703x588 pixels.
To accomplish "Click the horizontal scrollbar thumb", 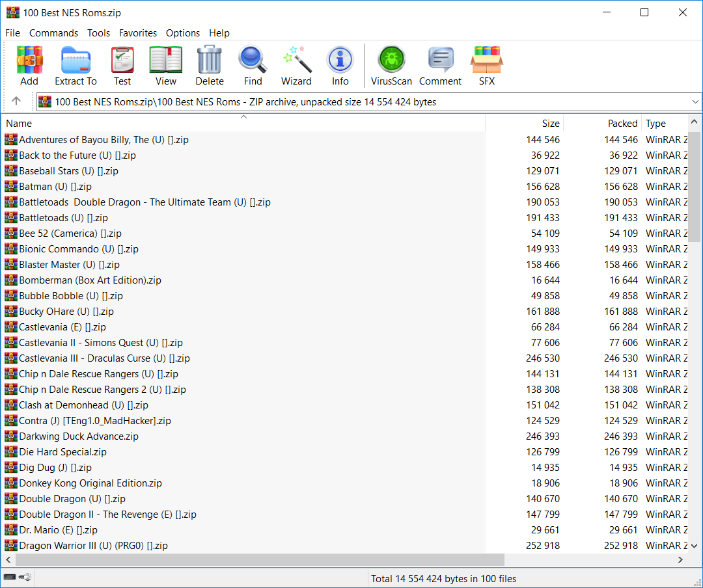I will (260, 559).
